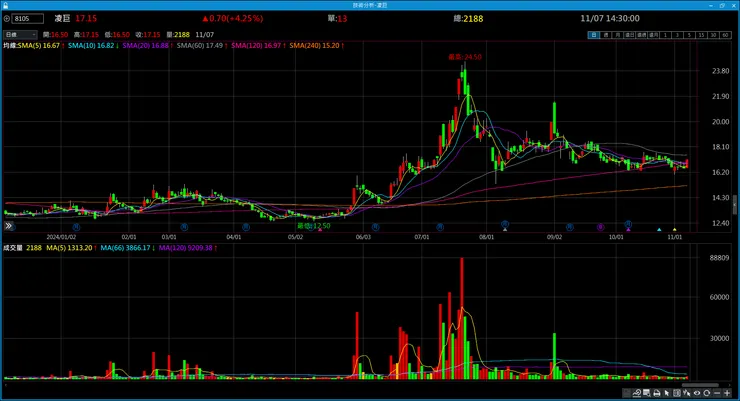Click the app icon in the title bar

coord(5,5)
